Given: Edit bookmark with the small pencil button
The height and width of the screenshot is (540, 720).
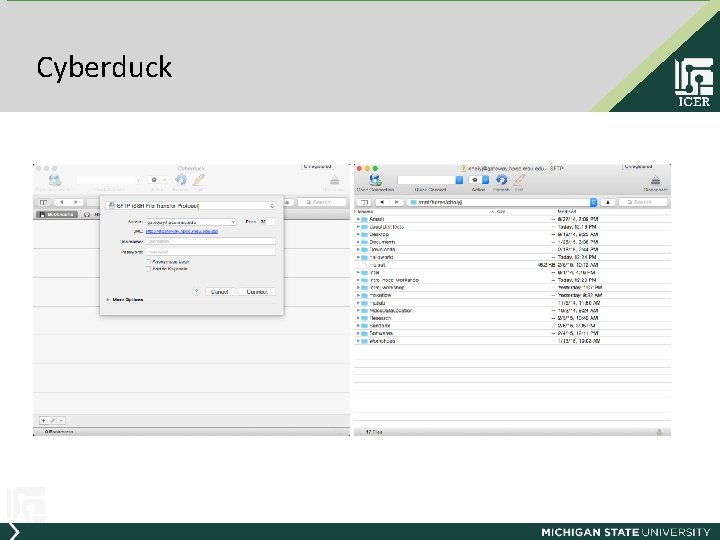Looking at the screenshot, I should 52,421.
